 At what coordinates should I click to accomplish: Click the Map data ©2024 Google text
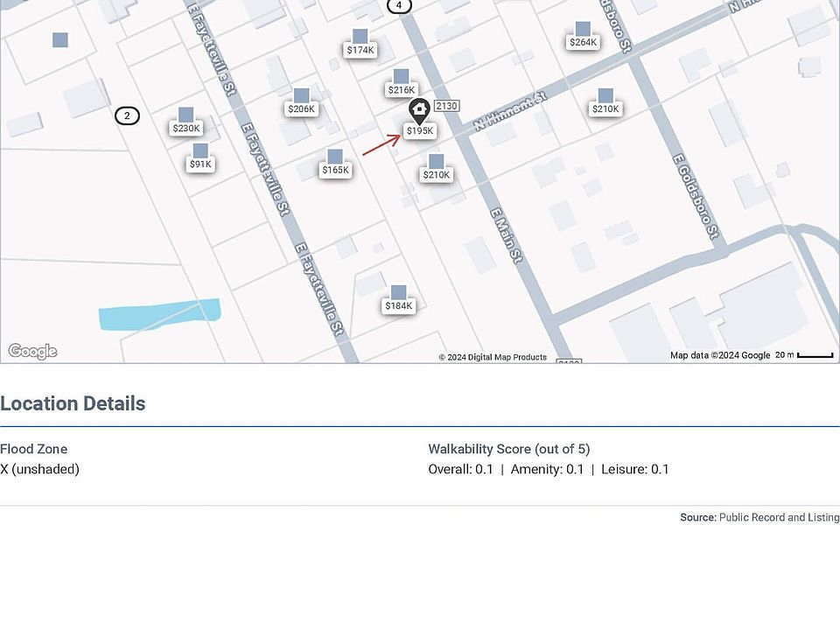click(x=719, y=355)
